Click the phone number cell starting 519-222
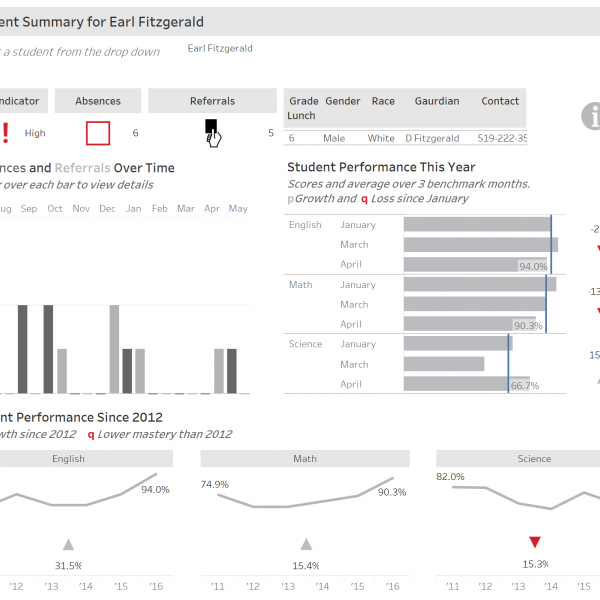This screenshot has height=600, width=600. coord(502,138)
